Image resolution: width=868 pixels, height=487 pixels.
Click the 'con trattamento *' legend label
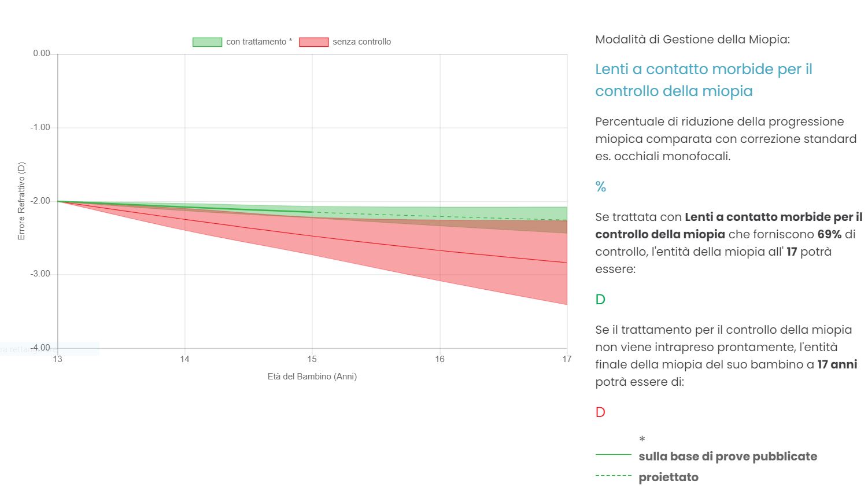tap(259, 42)
